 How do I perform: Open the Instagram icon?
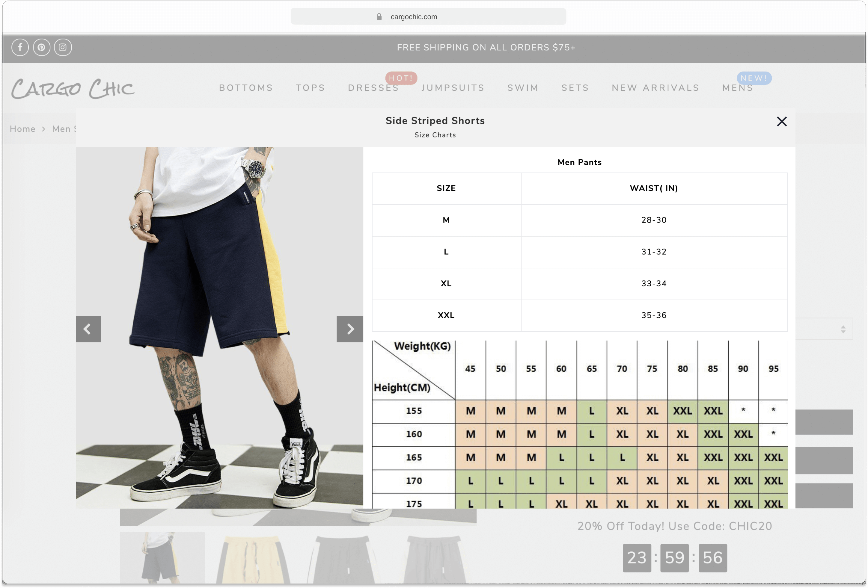click(x=63, y=47)
